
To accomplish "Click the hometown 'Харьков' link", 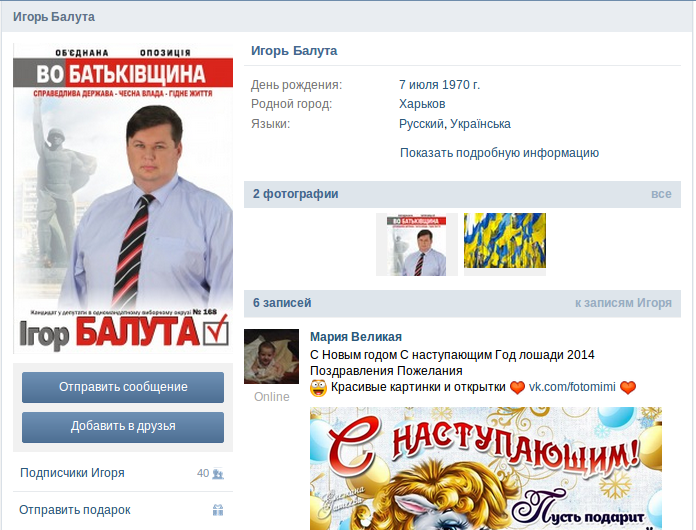I will coord(422,104).
